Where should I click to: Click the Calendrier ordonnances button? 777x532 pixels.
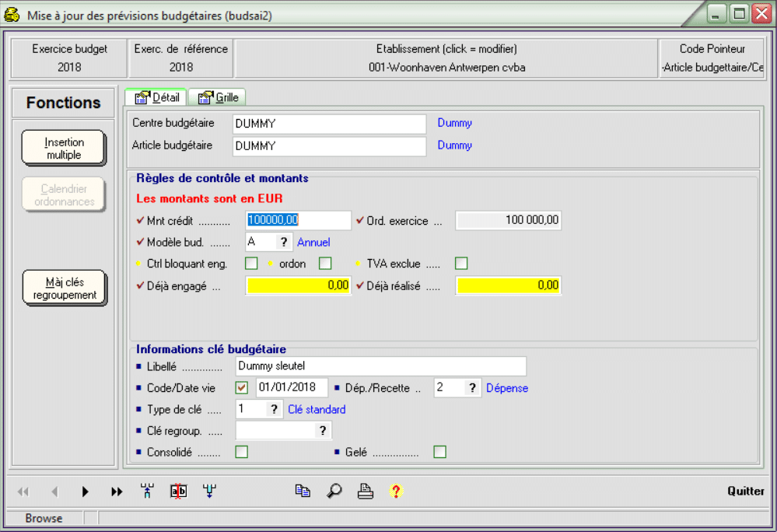pyautogui.click(x=64, y=194)
